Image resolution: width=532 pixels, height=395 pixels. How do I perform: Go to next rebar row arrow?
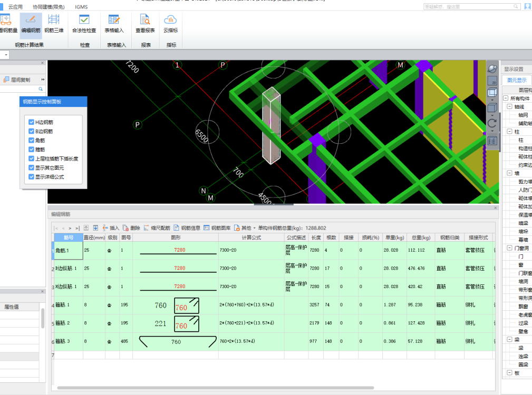(x=70, y=229)
